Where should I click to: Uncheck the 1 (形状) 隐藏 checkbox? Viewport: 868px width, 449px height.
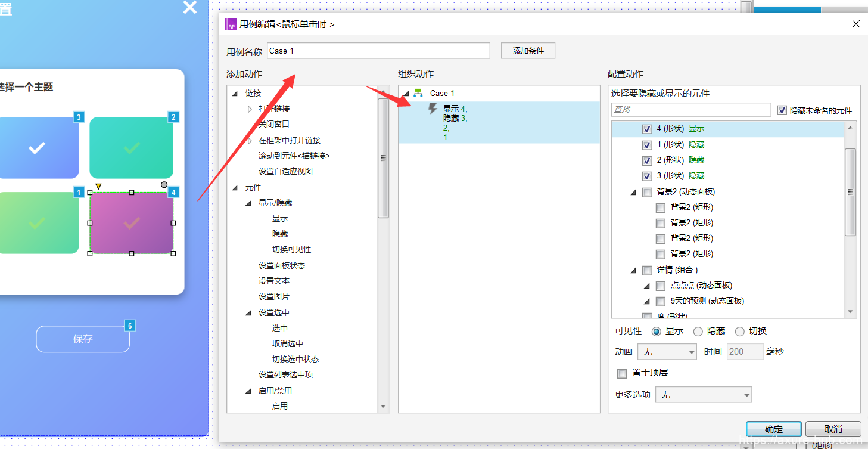coord(646,145)
